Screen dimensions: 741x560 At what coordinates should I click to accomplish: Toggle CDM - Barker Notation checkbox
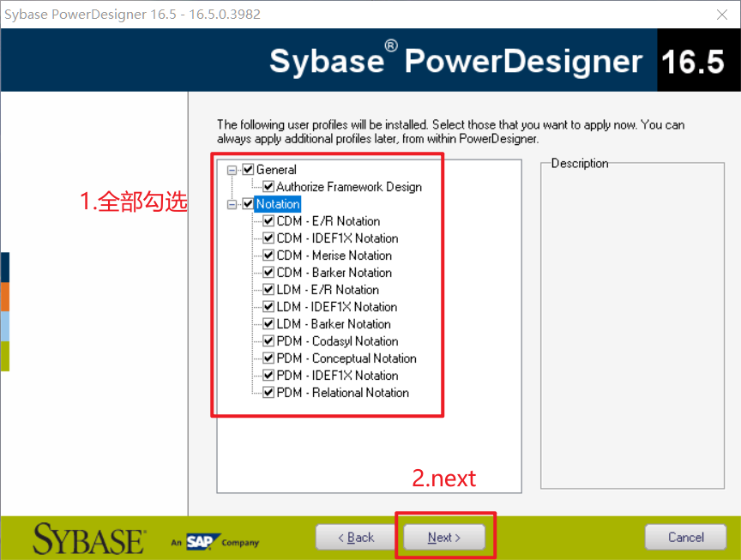[x=268, y=272]
